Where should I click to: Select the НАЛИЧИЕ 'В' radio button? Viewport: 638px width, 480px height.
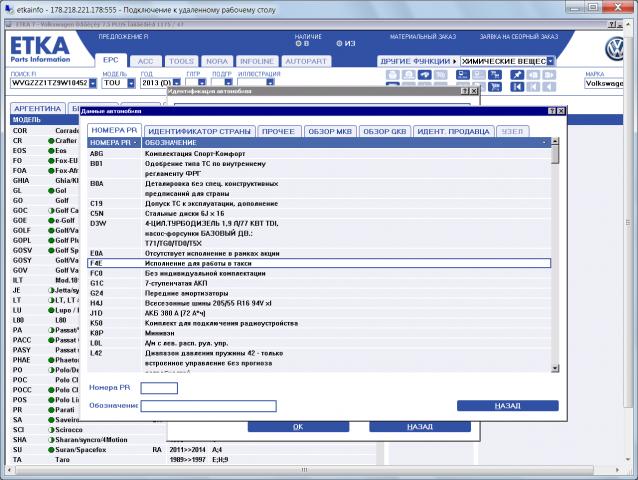point(298,44)
